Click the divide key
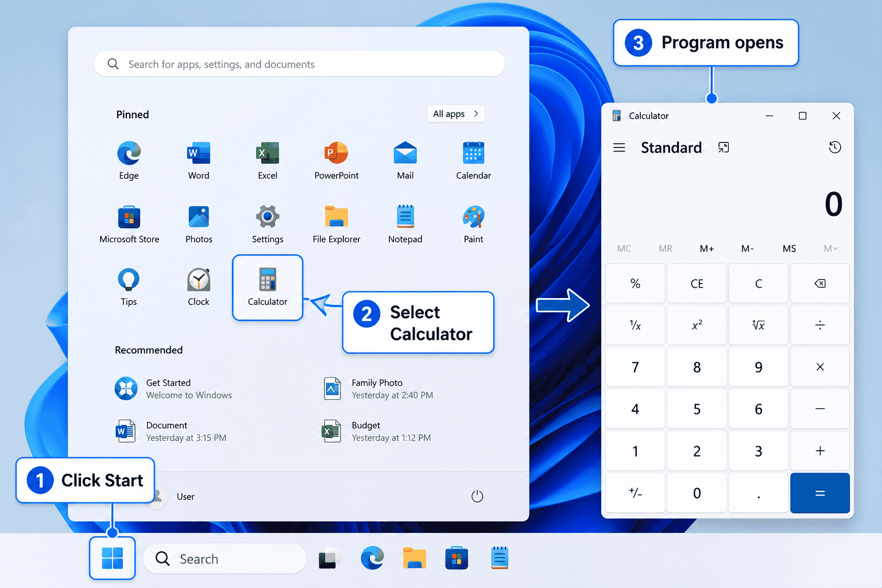 coord(820,325)
